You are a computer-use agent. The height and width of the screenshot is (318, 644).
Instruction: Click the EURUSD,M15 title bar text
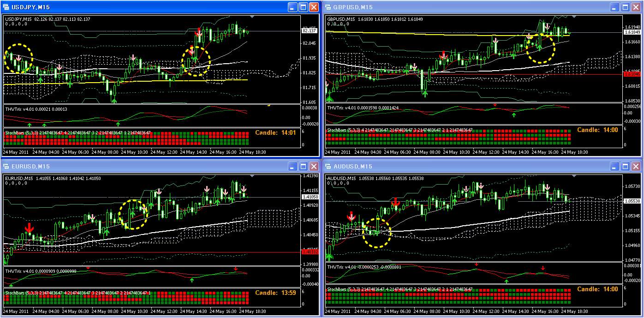[x=31, y=166]
